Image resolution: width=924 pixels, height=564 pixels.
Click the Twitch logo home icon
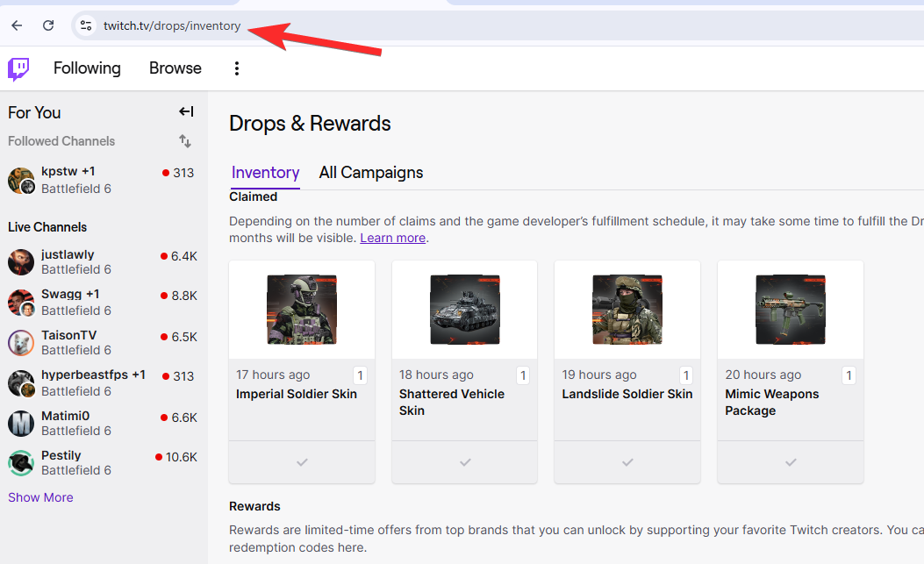18,69
